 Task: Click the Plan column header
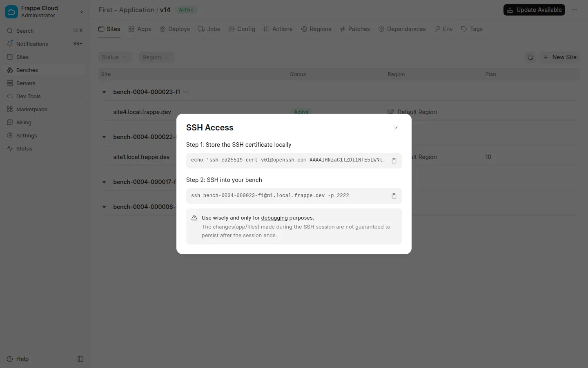pyautogui.click(x=490, y=74)
